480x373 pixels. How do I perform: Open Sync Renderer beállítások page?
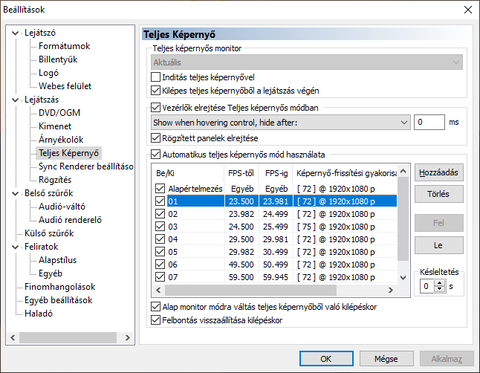pyautogui.click(x=86, y=166)
